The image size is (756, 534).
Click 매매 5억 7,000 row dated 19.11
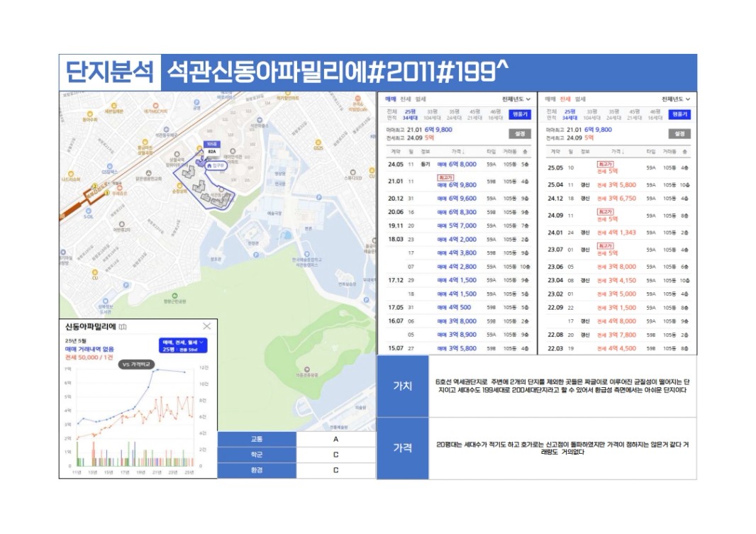(458, 226)
